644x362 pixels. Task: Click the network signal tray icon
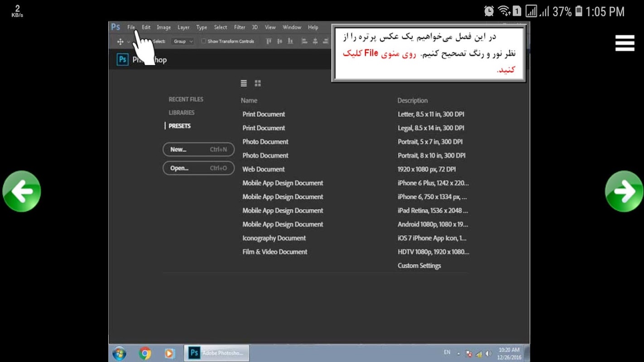point(479,354)
